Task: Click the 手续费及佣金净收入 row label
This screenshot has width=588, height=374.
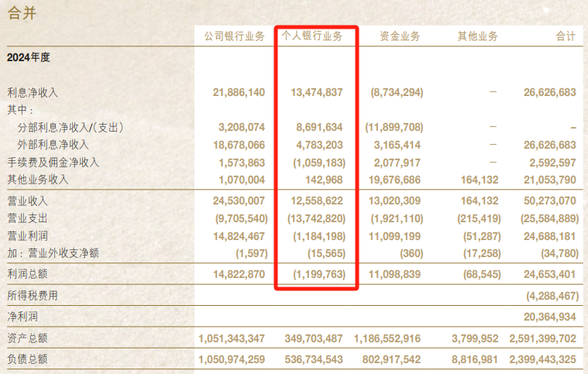Action: [x=53, y=163]
